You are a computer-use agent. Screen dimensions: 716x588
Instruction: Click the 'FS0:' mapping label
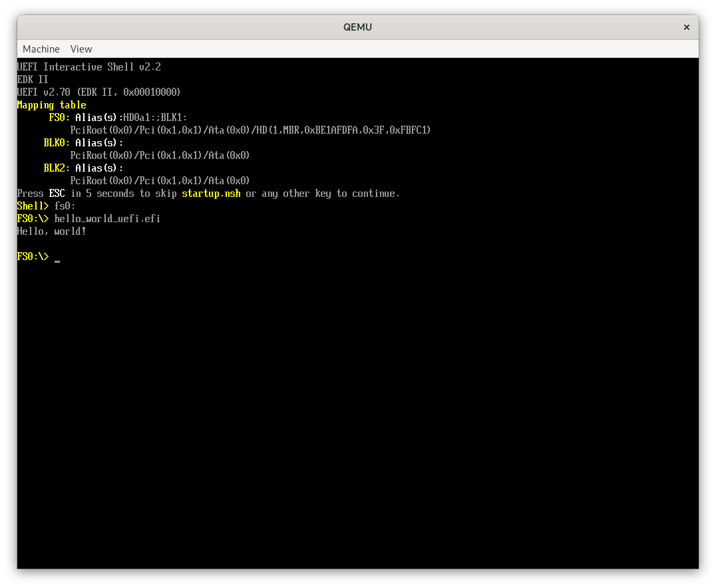[59, 117]
